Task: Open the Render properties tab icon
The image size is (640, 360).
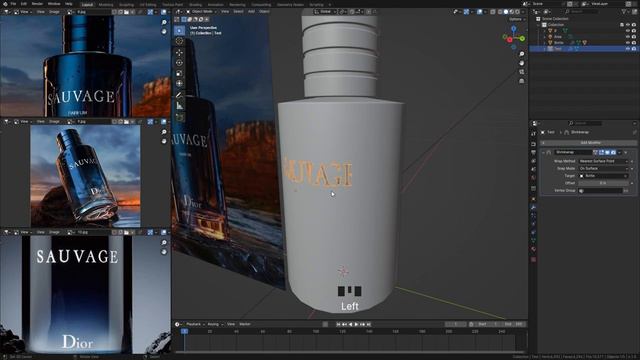Action: 533,144
